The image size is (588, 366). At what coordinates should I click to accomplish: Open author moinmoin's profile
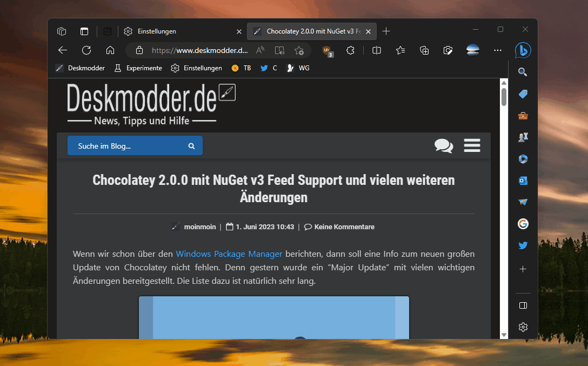pos(200,227)
